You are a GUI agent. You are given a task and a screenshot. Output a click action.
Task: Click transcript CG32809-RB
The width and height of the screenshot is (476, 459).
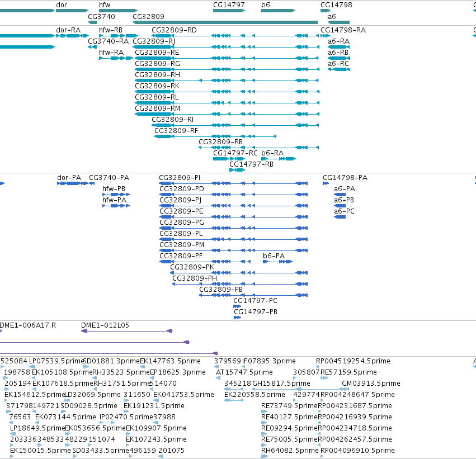click(221, 142)
